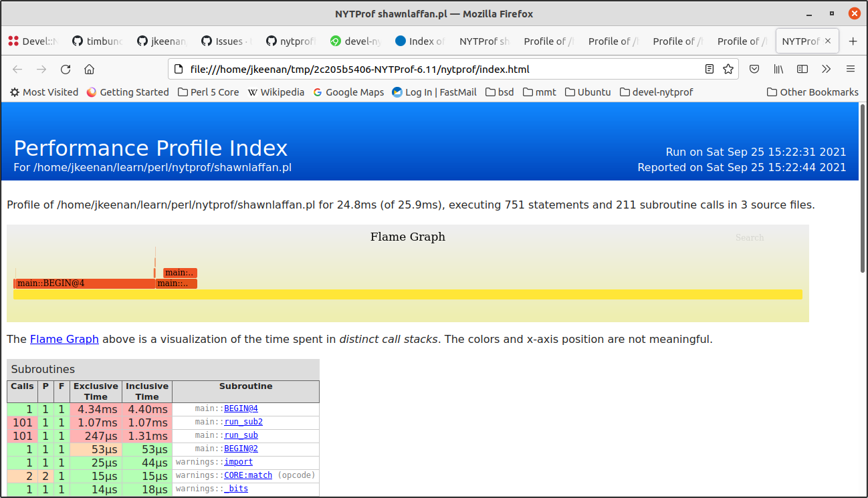Viewport: 868px width, 498px height.
Task: Open the Library history icon
Action: 778,69
